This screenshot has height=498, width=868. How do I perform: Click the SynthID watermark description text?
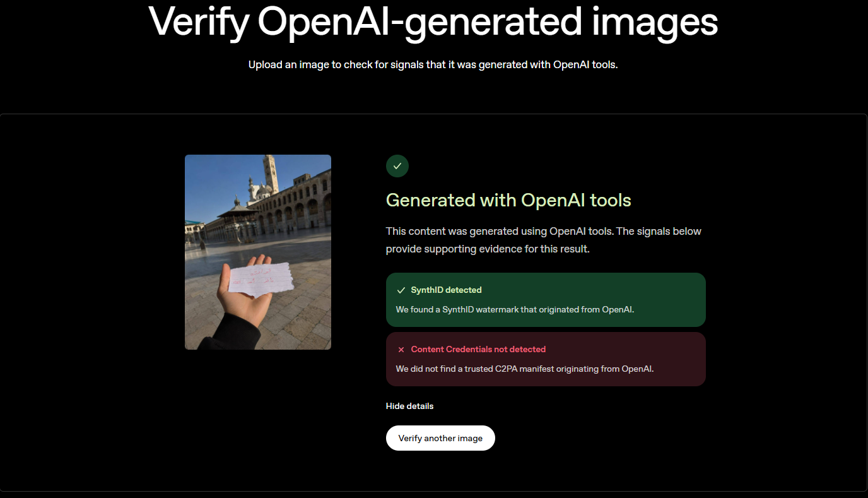coord(515,309)
